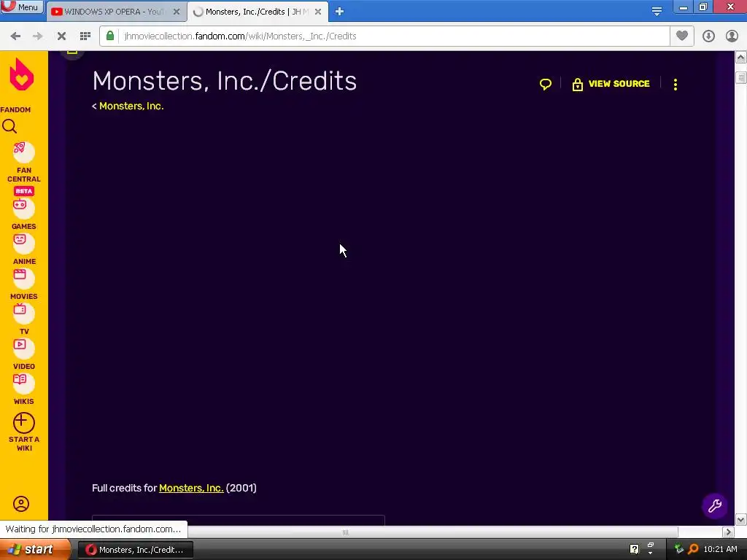747x560 pixels.
Task: Open the Opera account profile icon
Action: (732, 36)
